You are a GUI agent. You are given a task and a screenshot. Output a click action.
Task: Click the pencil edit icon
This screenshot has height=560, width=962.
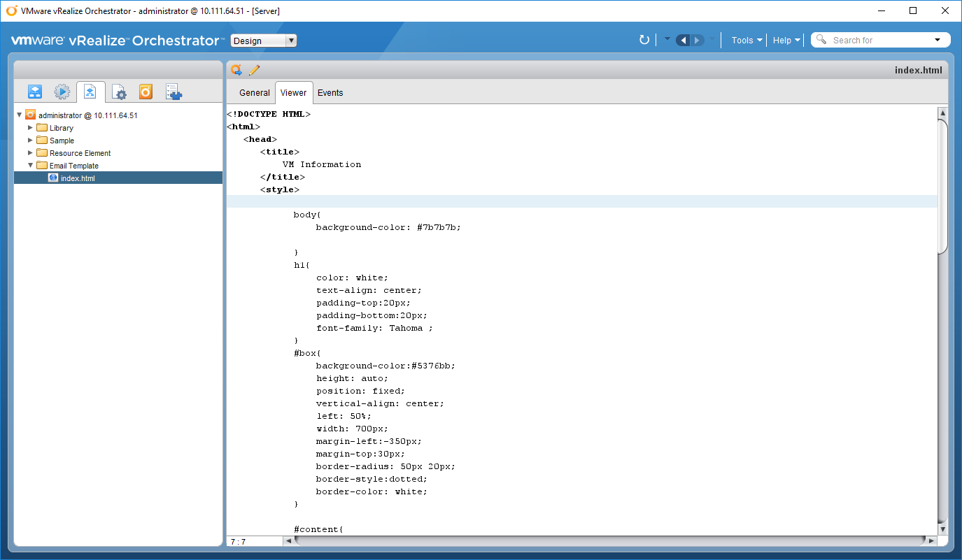tap(255, 70)
